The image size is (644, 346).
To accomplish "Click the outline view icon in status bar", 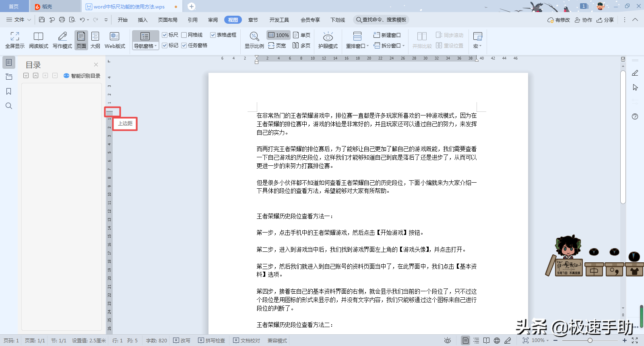I will pos(476,340).
